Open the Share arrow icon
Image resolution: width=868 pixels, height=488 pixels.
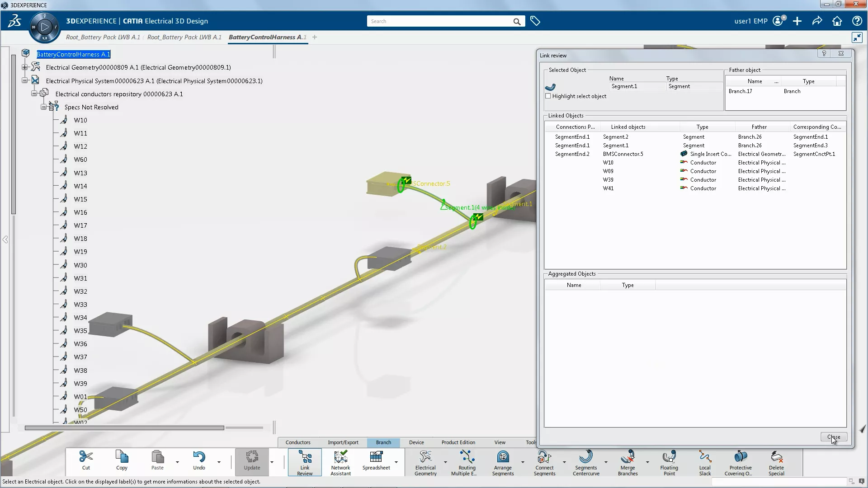click(x=817, y=21)
